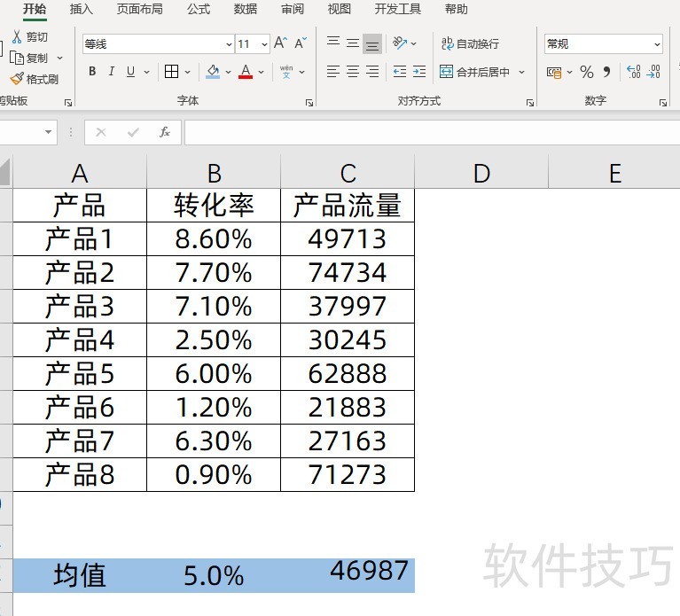Open the number format dropdown (常规)
The image size is (680, 616).
657,44
